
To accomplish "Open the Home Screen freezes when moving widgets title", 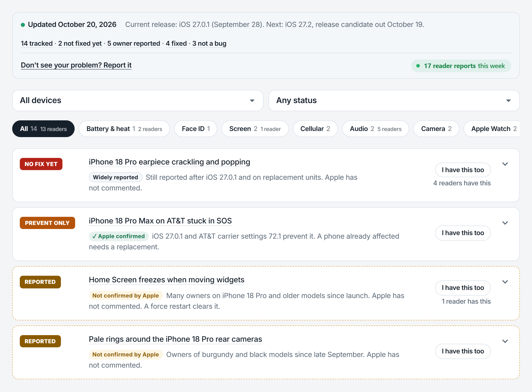I will [x=167, y=280].
